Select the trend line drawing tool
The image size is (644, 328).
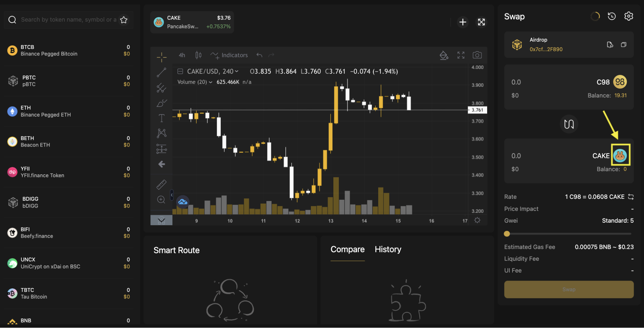click(161, 72)
